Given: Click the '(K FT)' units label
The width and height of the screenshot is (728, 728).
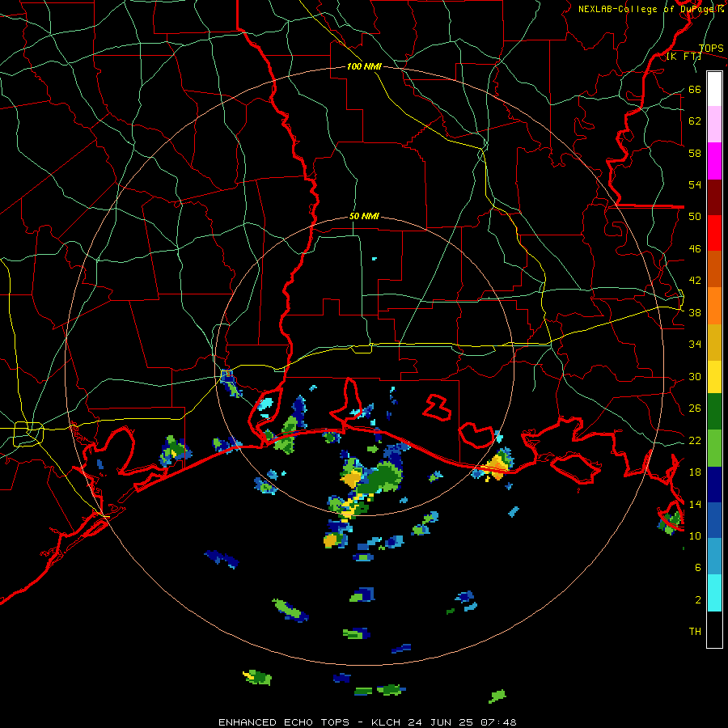Looking at the screenshot, I should [x=684, y=57].
